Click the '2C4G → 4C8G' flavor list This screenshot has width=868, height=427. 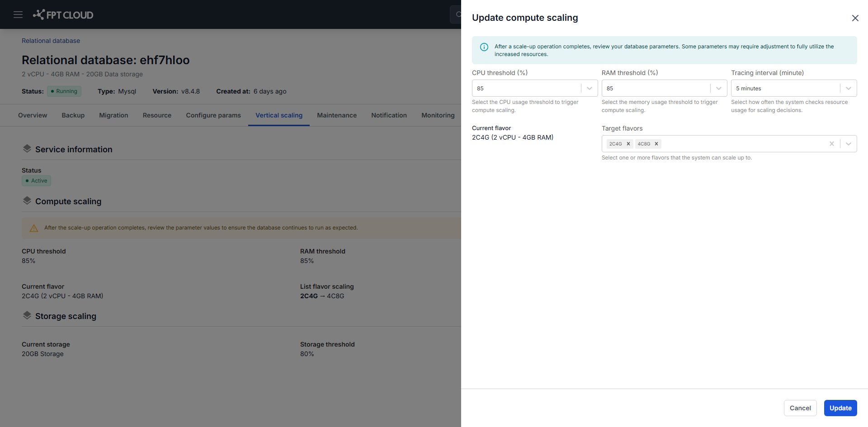point(322,296)
